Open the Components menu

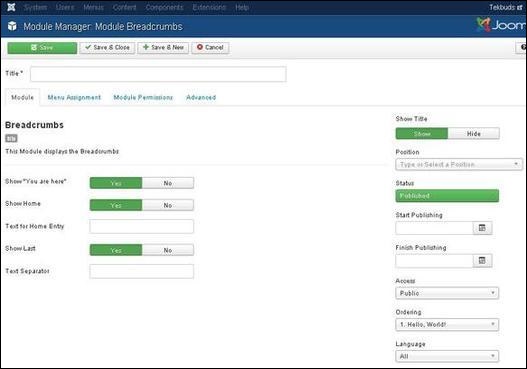tap(164, 7)
